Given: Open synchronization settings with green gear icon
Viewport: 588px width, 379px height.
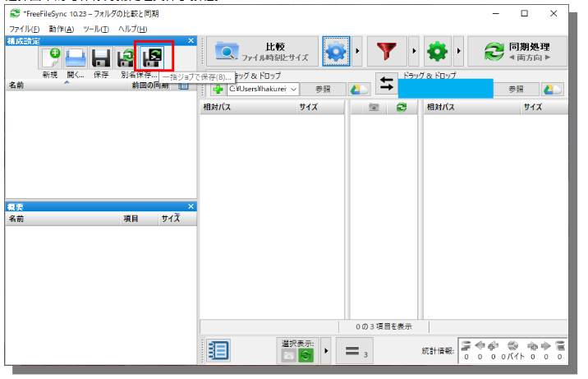Looking at the screenshot, I should 438,52.
